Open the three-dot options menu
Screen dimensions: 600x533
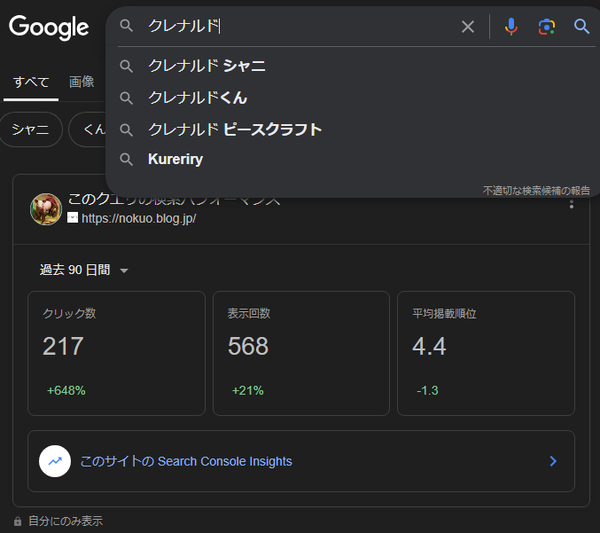point(571,204)
